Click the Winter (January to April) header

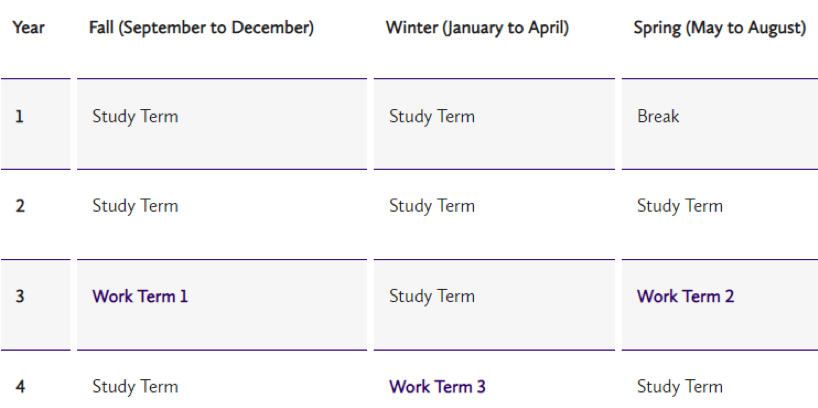tap(477, 28)
